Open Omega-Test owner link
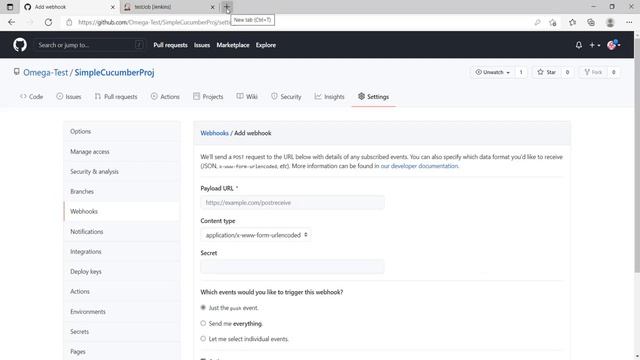The image size is (640, 360). tap(45, 73)
